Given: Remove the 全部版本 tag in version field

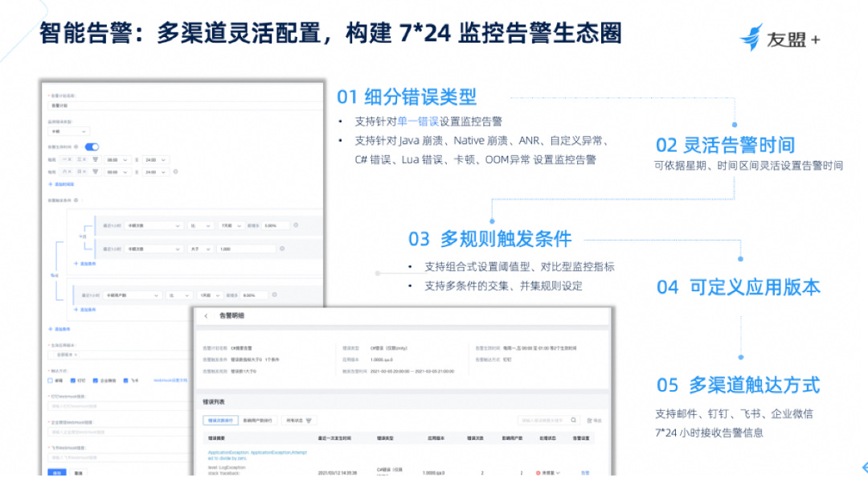Looking at the screenshot, I should [76, 355].
